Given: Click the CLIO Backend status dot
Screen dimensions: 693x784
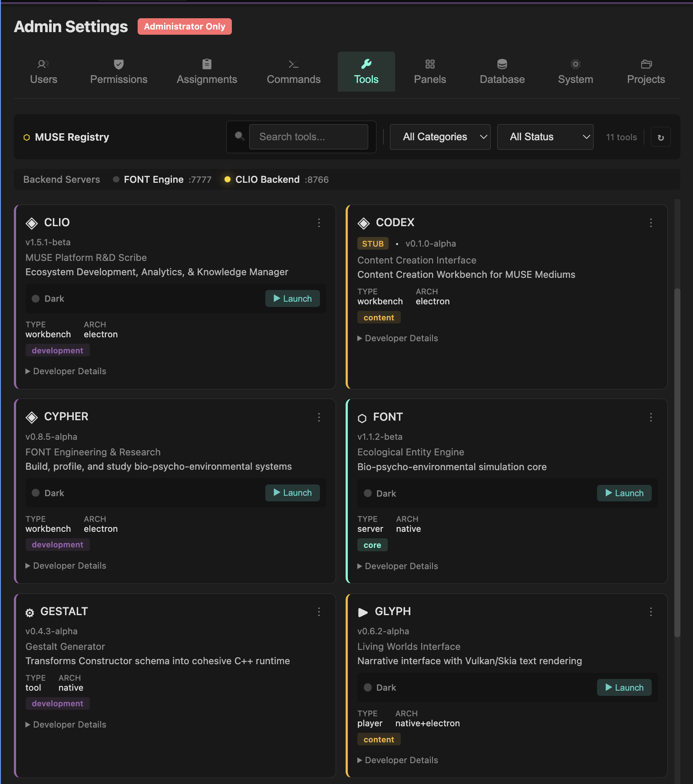Looking at the screenshot, I should pyautogui.click(x=227, y=179).
